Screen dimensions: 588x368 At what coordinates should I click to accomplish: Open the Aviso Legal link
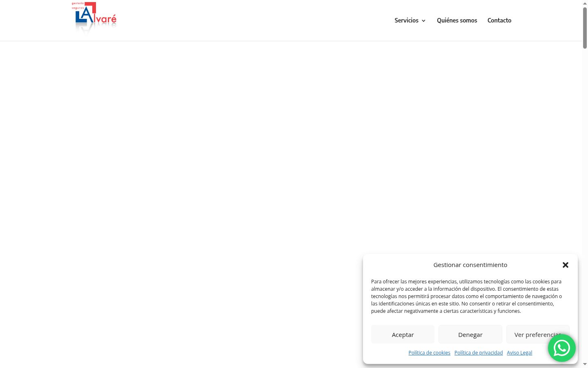coord(519,352)
